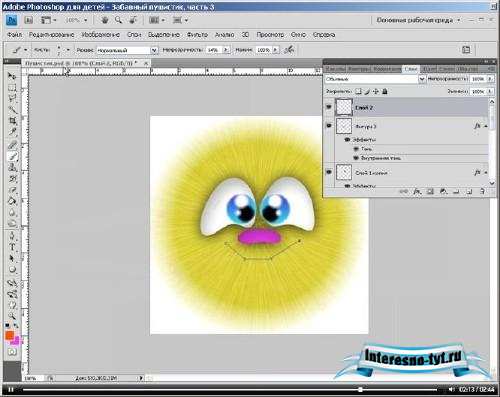500x397 pixels.
Task: Toggle Quick Mask mode
Action: pos(12,352)
